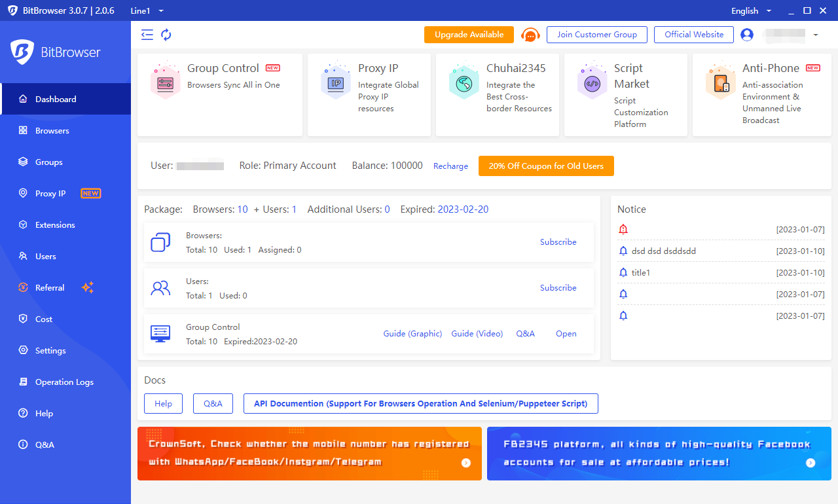
Task: Open Extensions in sidebar
Action: pos(65,225)
